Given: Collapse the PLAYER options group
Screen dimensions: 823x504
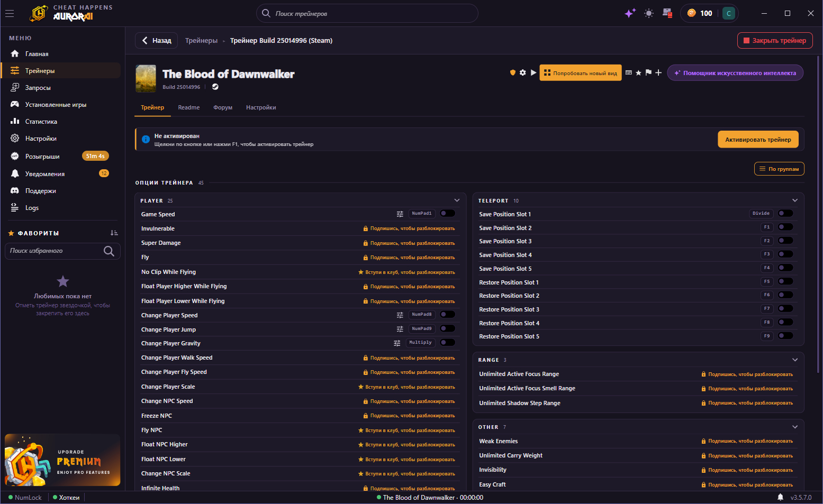Looking at the screenshot, I should click(x=457, y=200).
